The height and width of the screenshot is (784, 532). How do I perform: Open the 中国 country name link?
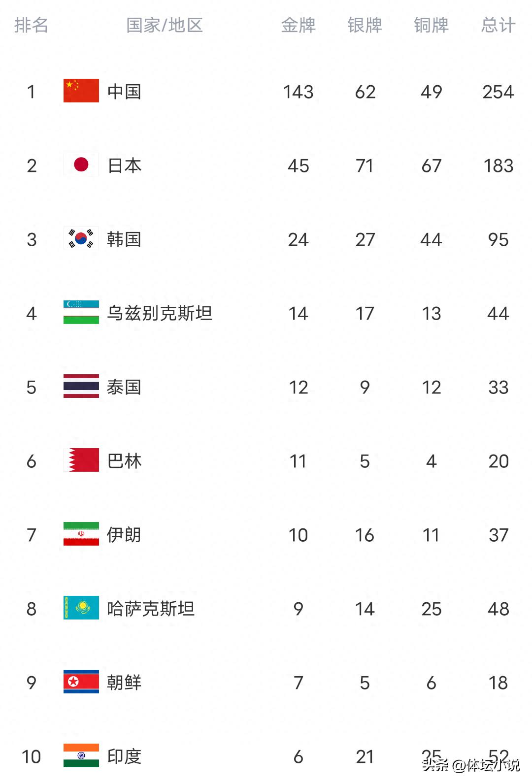coord(124,92)
